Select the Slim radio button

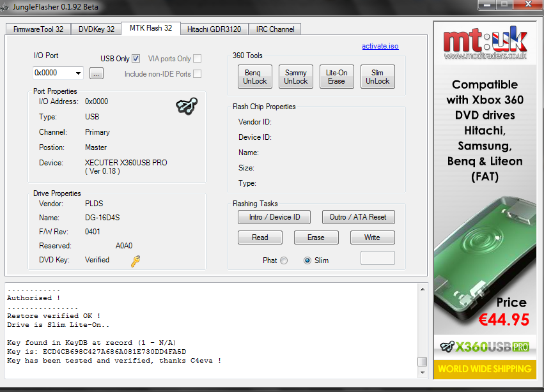307,260
